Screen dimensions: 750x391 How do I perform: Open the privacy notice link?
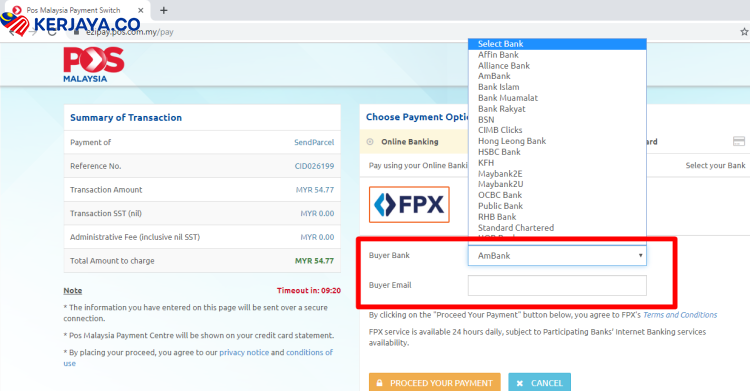point(244,352)
